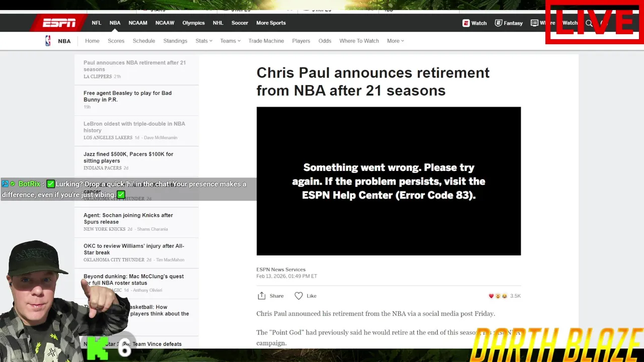Click the ESPN logo
The height and width of the screenshot is (362, 644).
point(59,23)
